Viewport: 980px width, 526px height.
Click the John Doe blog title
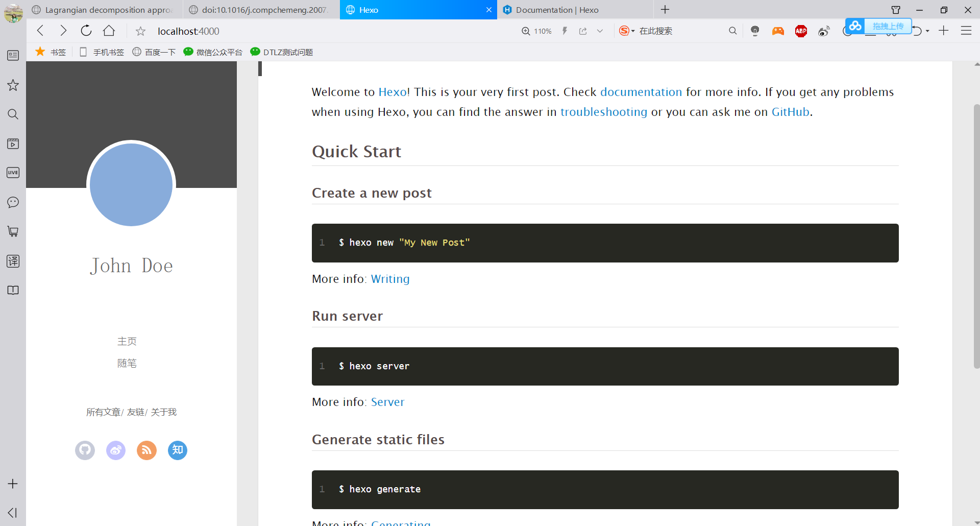click(x=131, y=266)
